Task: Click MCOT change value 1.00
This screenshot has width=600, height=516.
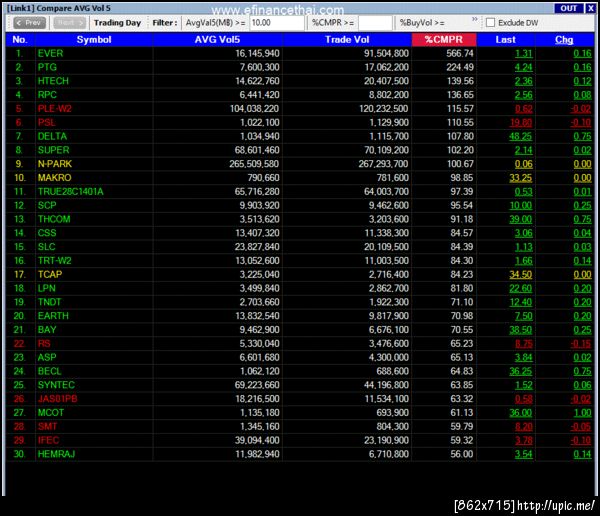Action: tap(582, 413)
